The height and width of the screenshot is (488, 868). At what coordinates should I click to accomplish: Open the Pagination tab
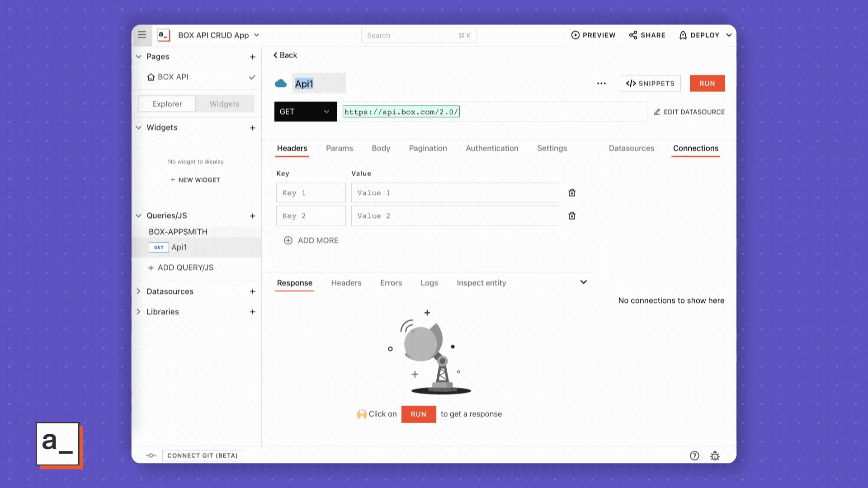pos(428,148)
